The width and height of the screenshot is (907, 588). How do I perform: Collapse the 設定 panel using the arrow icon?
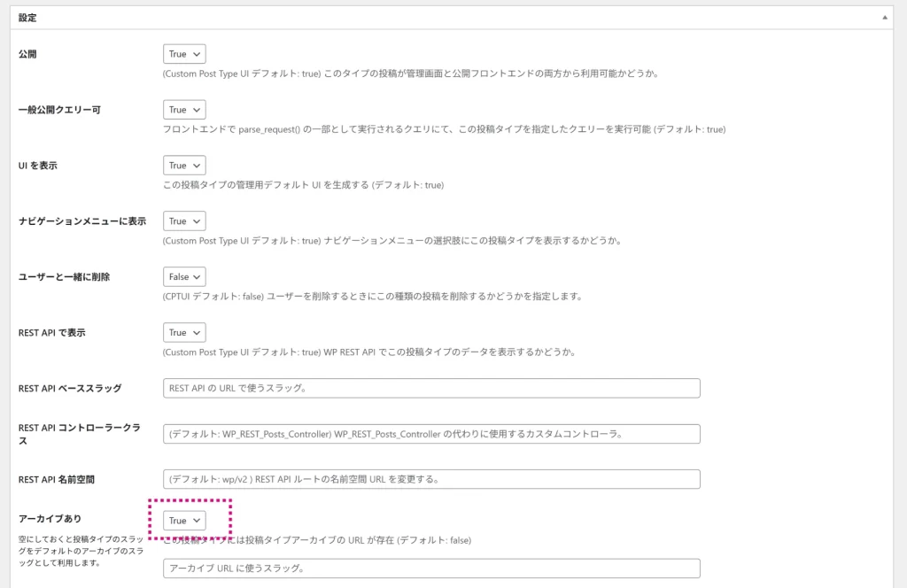coord(884,18)
